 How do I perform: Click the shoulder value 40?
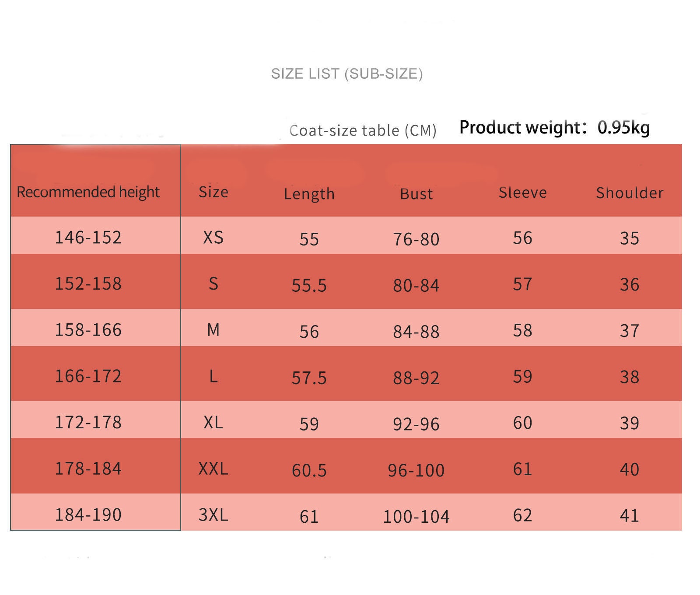tap(630, 469)
